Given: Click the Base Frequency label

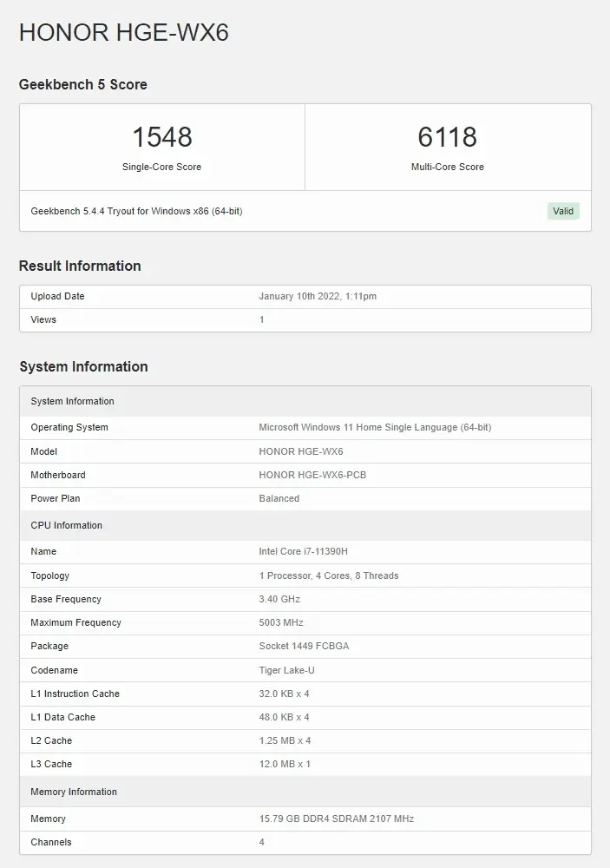Looking at the screenshot, I should (66, 599).
